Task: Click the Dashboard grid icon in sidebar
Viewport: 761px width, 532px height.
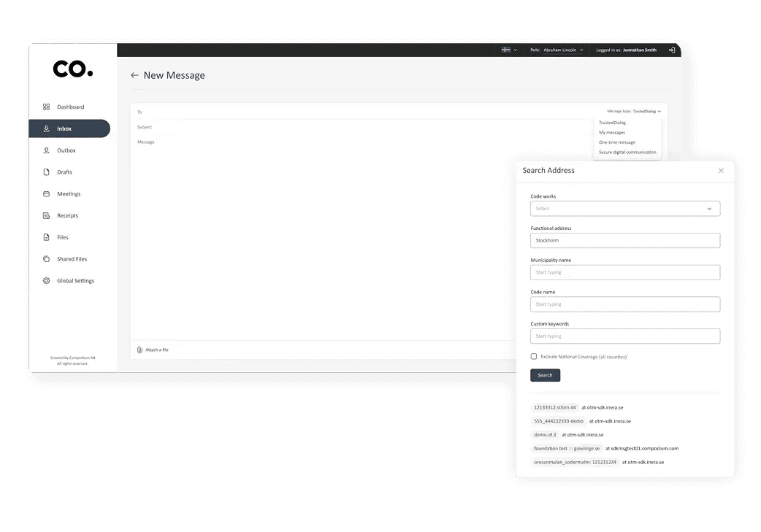Action: [46, 107]
